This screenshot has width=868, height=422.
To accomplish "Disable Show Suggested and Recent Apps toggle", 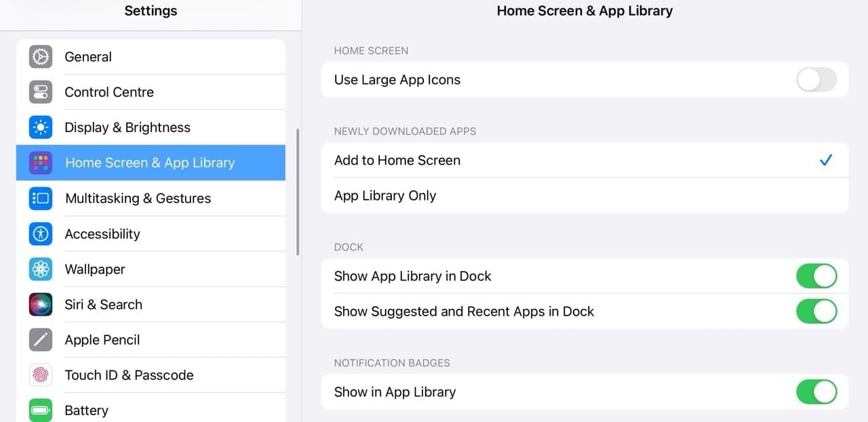I will coord(816,312).
